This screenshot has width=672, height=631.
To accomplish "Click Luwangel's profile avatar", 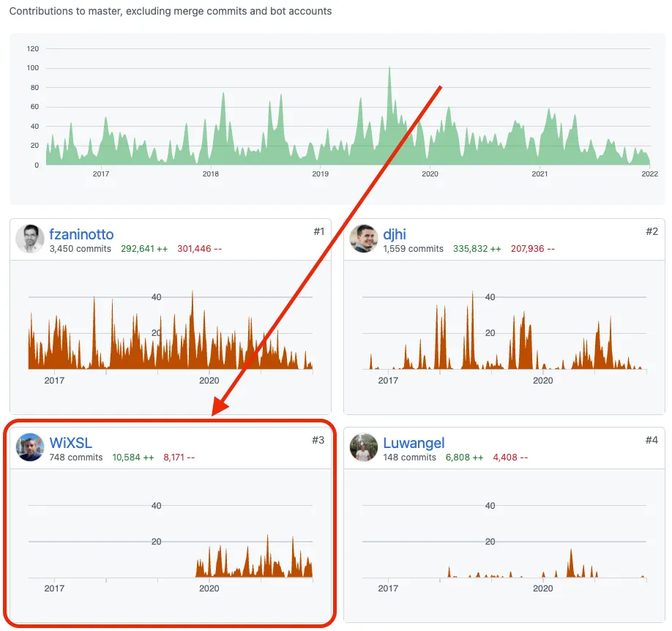I will (364, 447).
